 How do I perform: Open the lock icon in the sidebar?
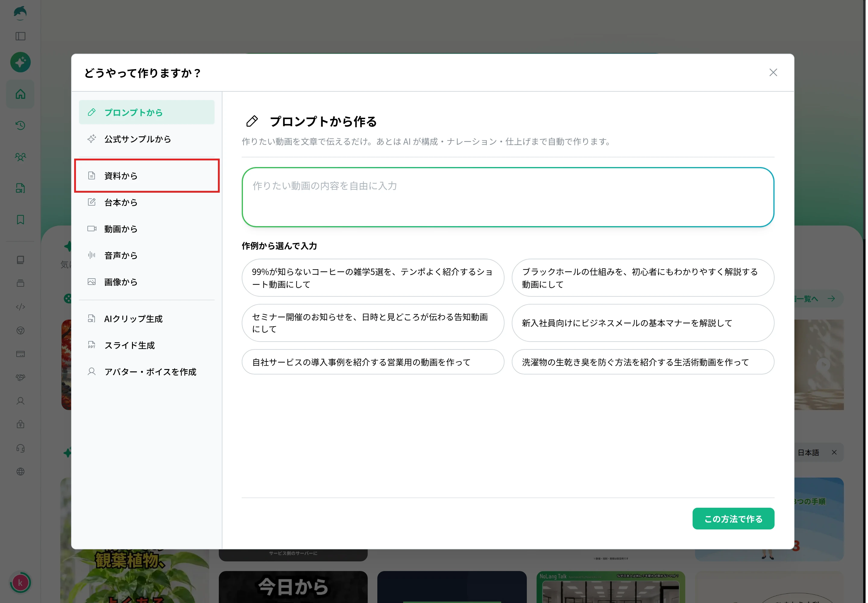tap(20, 424)
